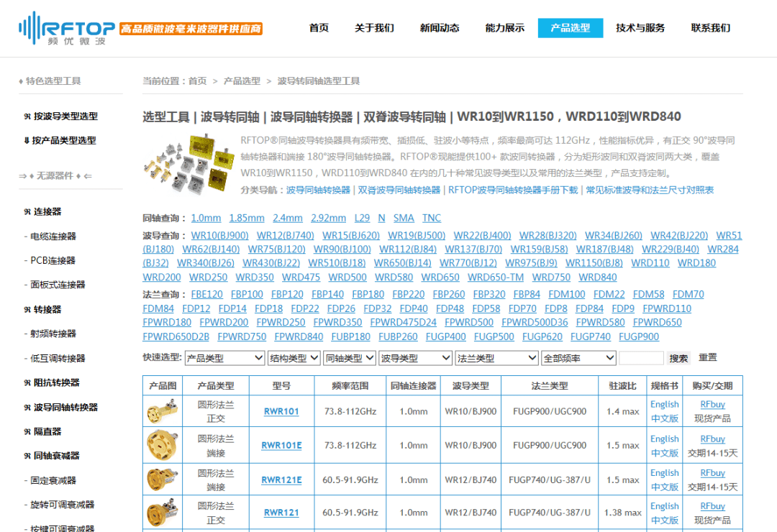
Task: Open 波导同轴转换器 in the sidebar
Action: coord(61,408)
